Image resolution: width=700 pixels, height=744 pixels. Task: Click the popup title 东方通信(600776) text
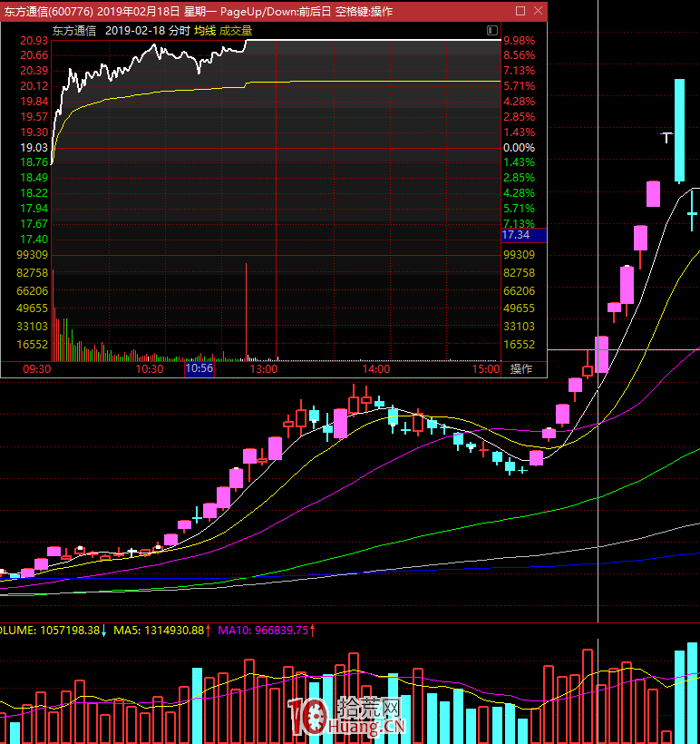(49, 12)
